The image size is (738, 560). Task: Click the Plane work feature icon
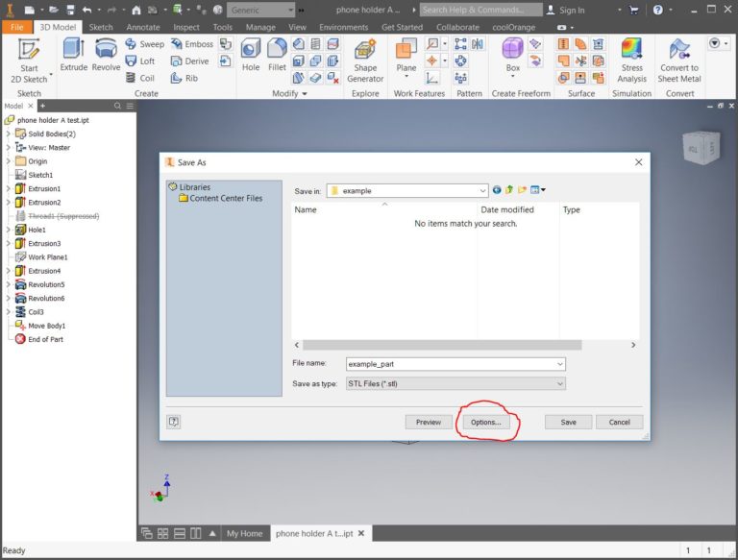click(406, 51)
